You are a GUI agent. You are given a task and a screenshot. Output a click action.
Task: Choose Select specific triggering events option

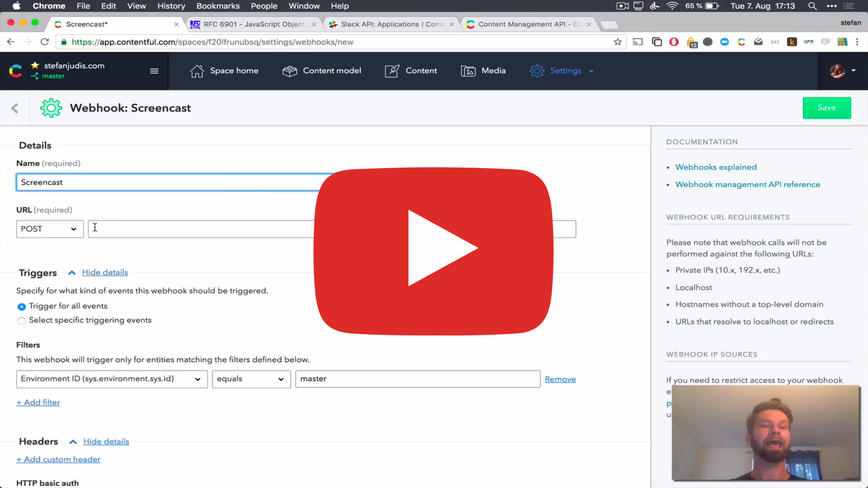22,321
